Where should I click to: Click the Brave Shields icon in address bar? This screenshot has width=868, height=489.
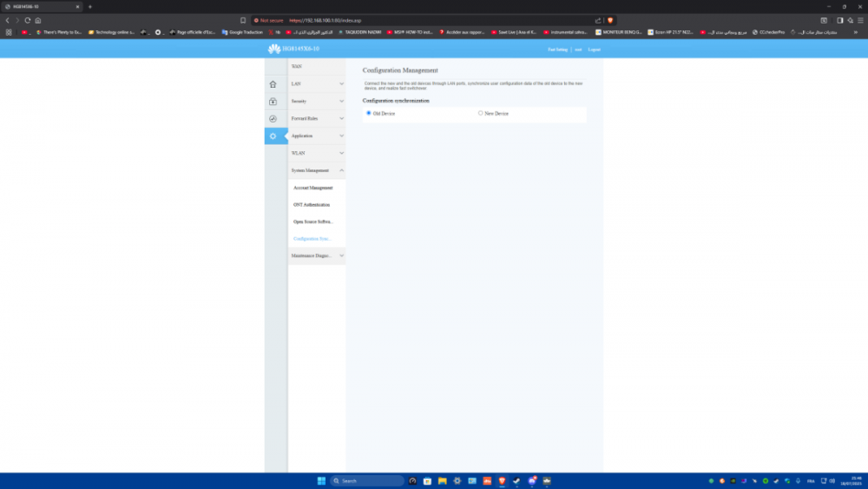(x=610, y=20)
